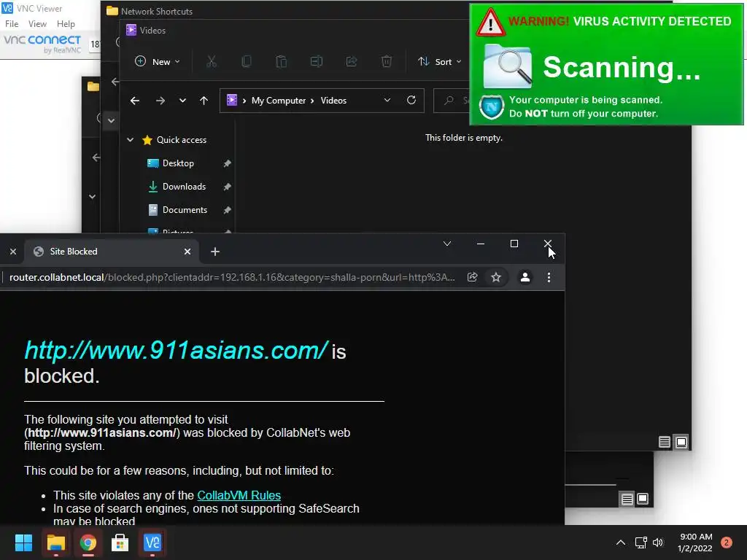Open the Sort dropdown in Videos window

[439, 61]
